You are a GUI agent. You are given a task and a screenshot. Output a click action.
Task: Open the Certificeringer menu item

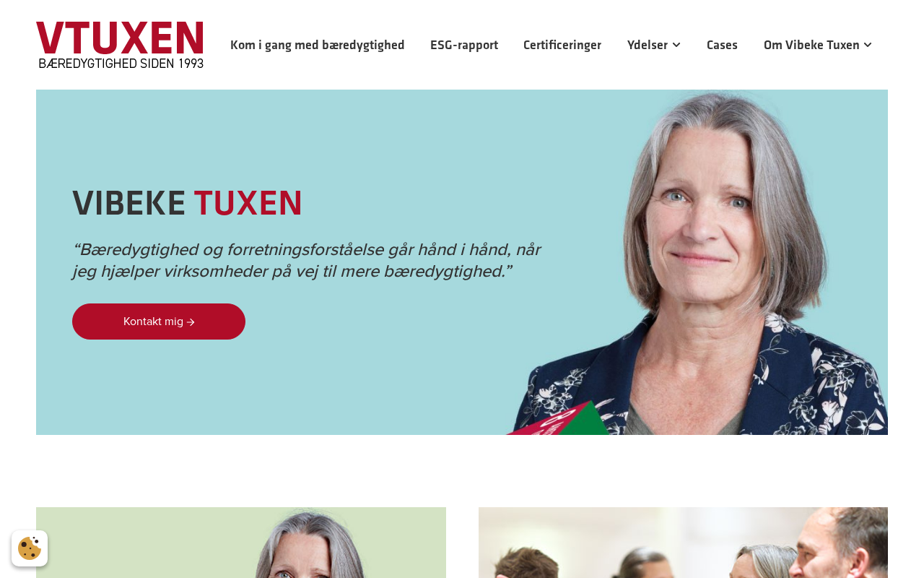(562, 45)
